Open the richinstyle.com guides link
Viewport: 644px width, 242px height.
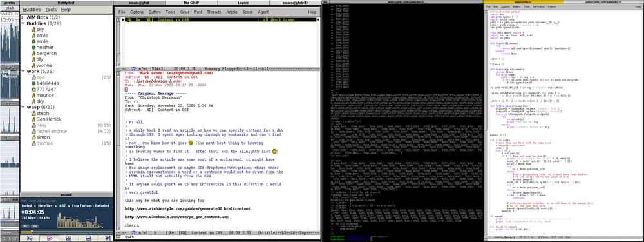click(x=187, y=208)
